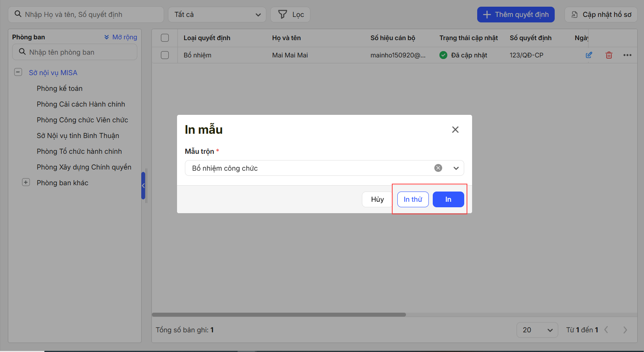Open the three-dot more options menu

(627, 55)
